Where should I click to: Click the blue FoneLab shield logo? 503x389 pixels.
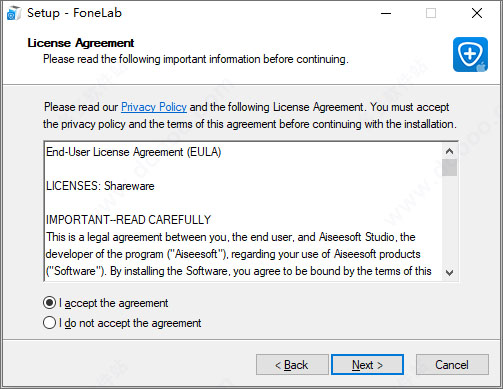coord(470,54)
